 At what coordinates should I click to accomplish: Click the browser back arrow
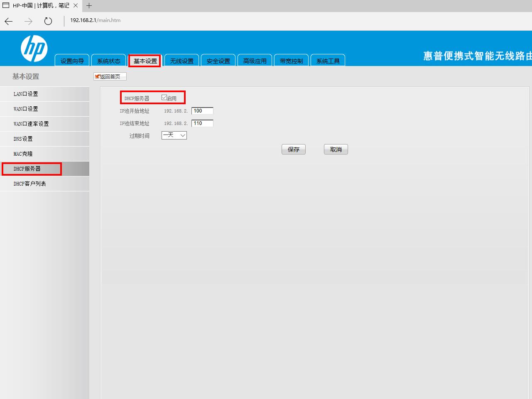8,21
